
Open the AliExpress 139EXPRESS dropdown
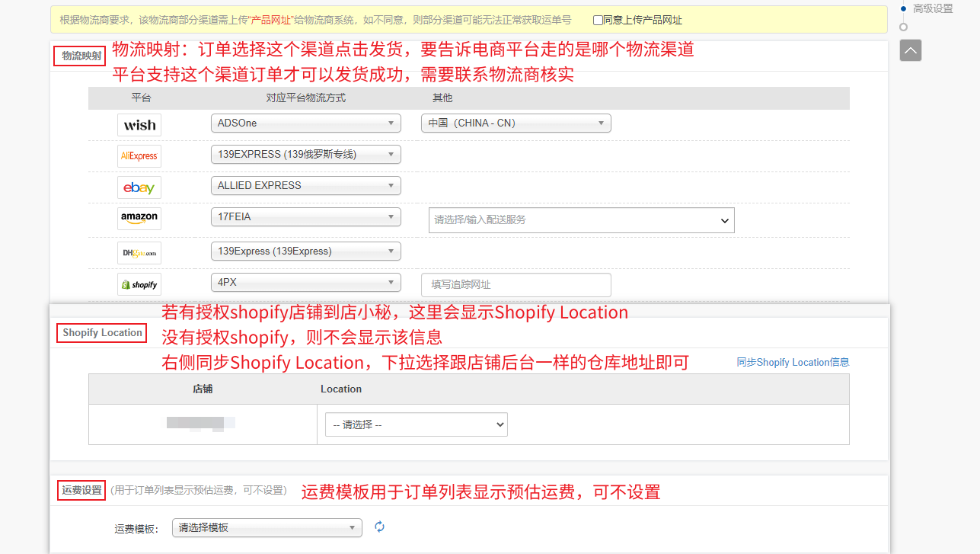tap(305, 154)
